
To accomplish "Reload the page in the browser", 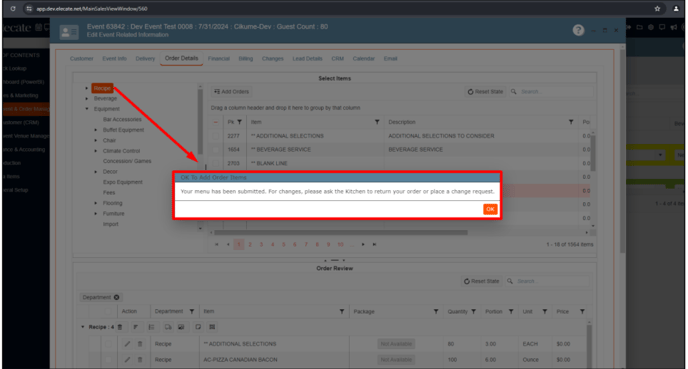I will coord(13,8).
